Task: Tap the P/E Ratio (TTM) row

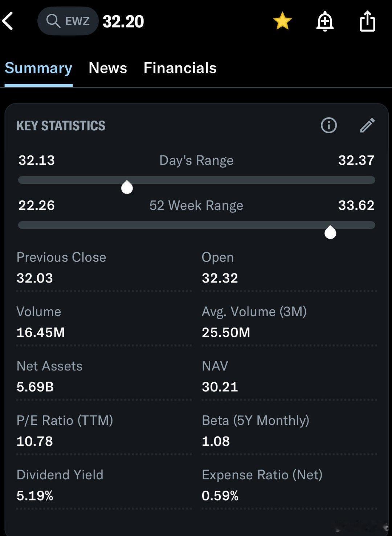Action: (x=65, y=431)
